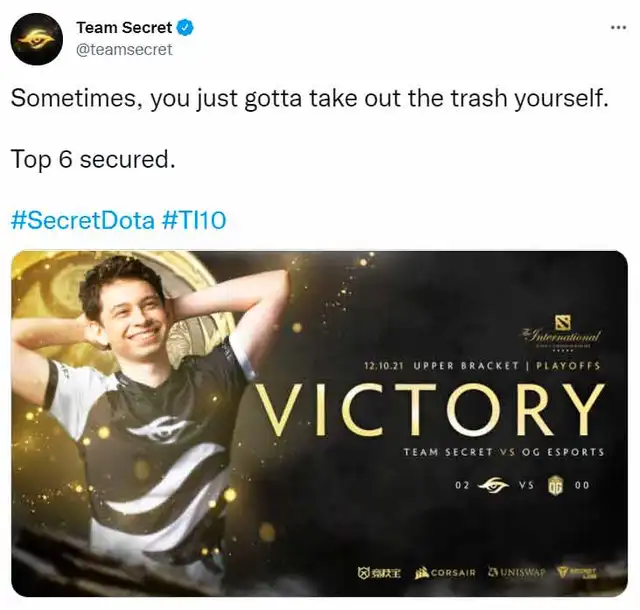This screenshot has height=610, width=640.
Task: Open the #SecretDota hashtag
Action: coord(83,220)
